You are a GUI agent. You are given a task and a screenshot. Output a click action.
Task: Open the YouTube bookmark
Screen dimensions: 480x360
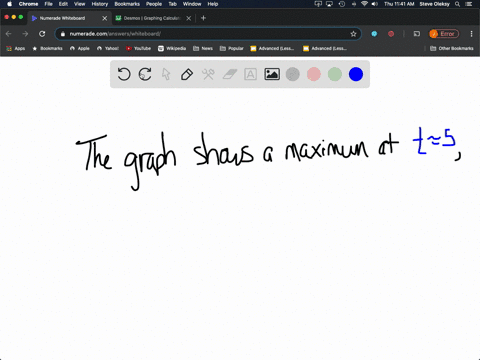[138, 48]
